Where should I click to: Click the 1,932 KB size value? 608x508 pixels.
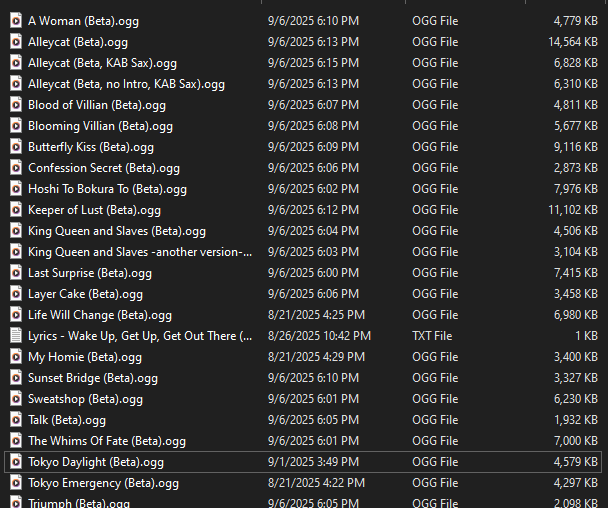(x=576, y=420)
